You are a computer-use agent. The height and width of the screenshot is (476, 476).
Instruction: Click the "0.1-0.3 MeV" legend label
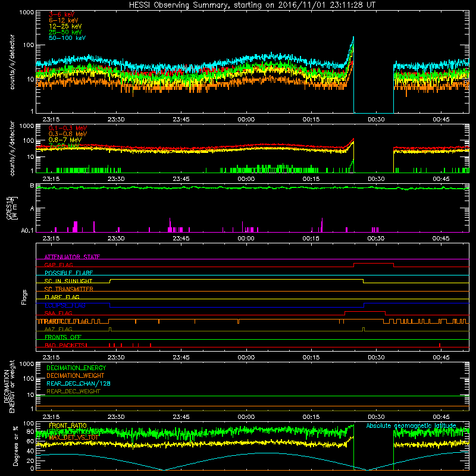click(68, 128)
